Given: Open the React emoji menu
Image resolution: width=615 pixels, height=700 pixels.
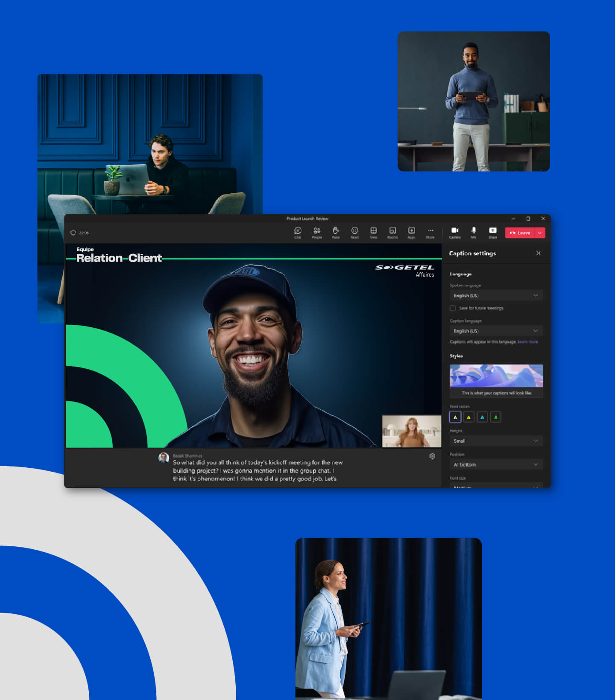Looking at the screenshot, I should 354,232.
